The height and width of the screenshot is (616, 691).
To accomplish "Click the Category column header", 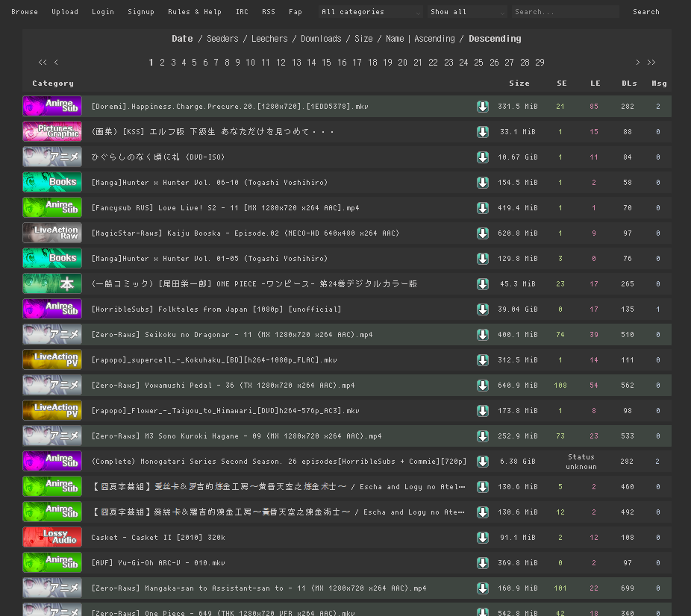I will [53, 84].
